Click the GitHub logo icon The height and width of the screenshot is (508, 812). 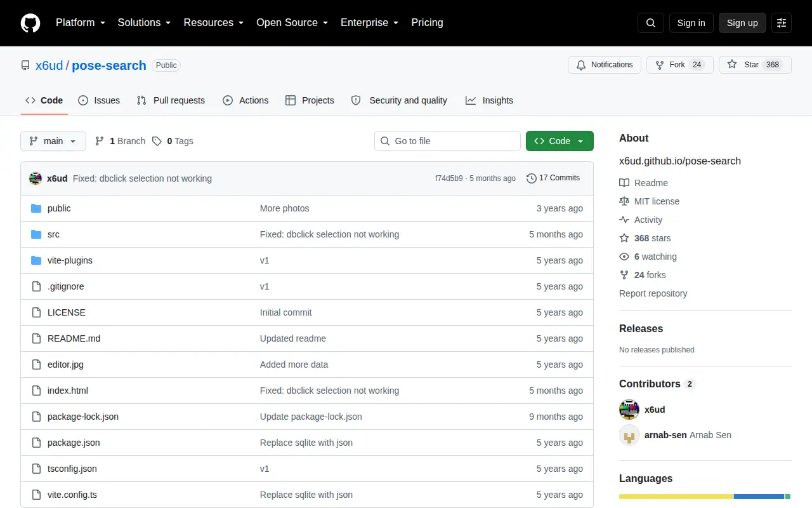[x=30, y=23]
